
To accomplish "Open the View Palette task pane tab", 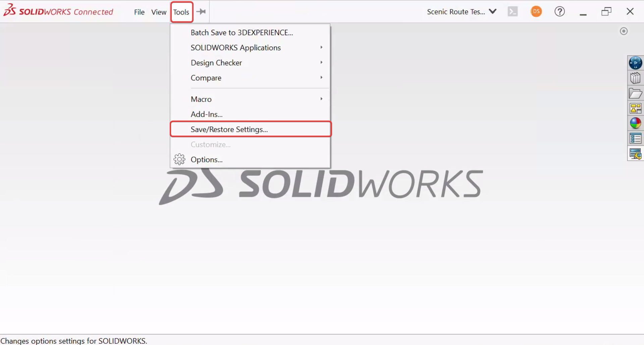I will 635,108.
